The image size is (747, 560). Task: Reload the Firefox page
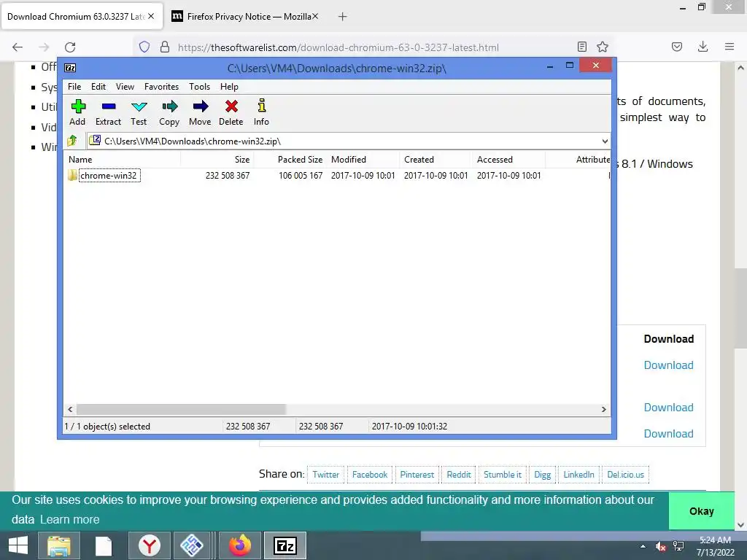70,47
